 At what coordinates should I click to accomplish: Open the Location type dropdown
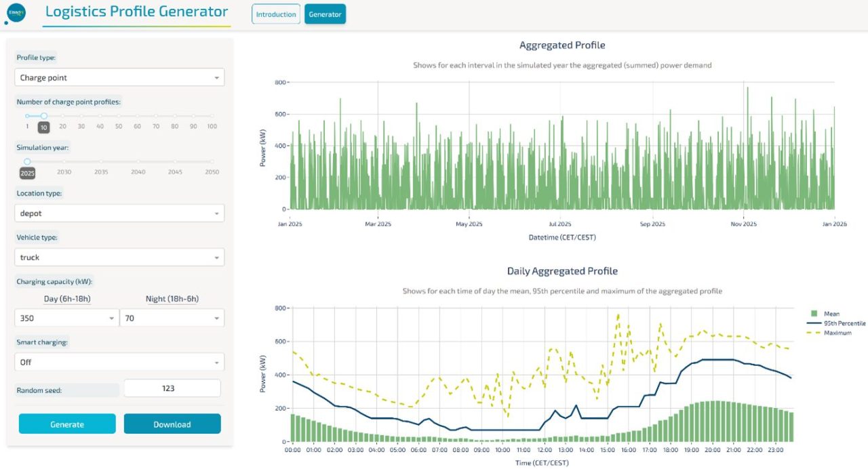point(119,213)
